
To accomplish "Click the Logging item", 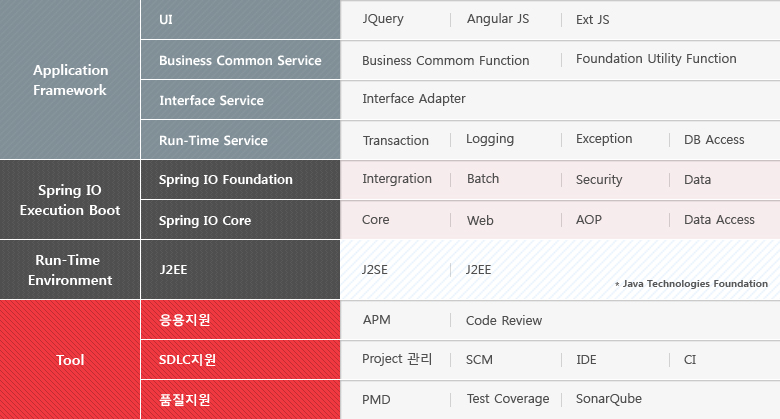I will coord(490,139).
